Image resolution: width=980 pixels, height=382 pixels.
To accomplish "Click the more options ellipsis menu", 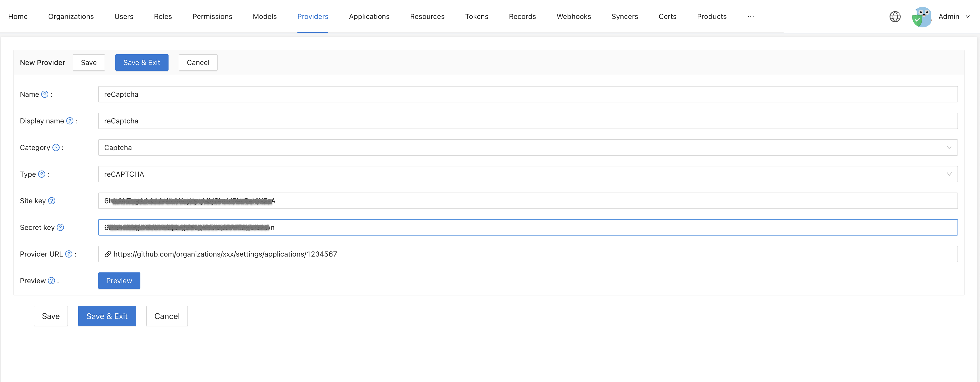I will 750,16.
